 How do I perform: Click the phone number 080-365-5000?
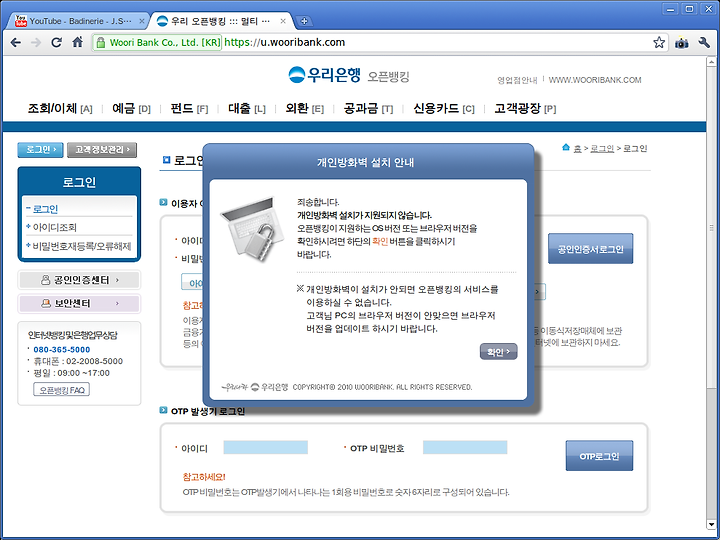[62, 349]
